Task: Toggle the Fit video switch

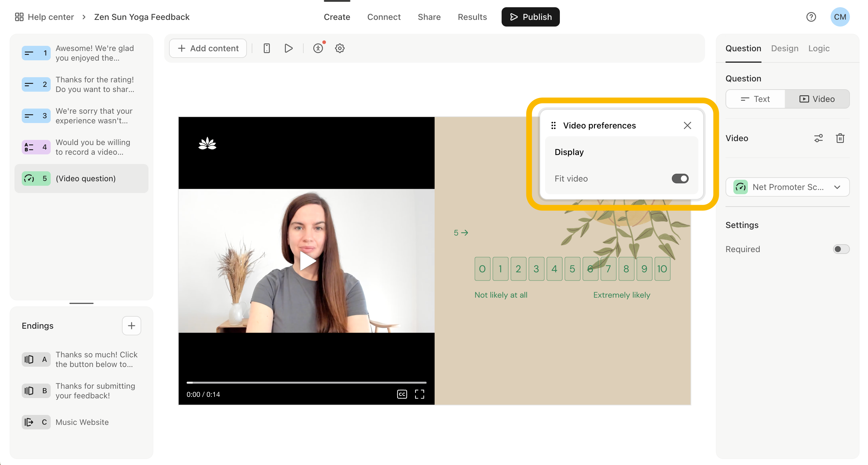Action: [x=680, y=179]
